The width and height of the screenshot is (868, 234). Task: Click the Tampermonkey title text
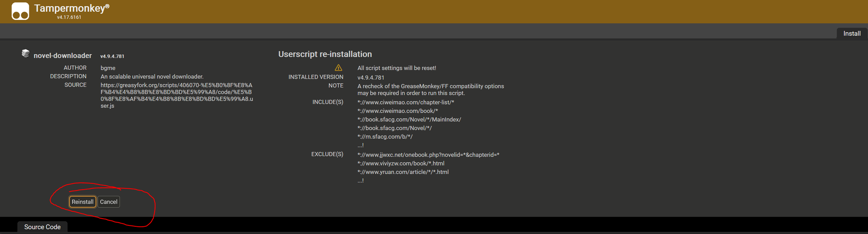pos(71,8)
